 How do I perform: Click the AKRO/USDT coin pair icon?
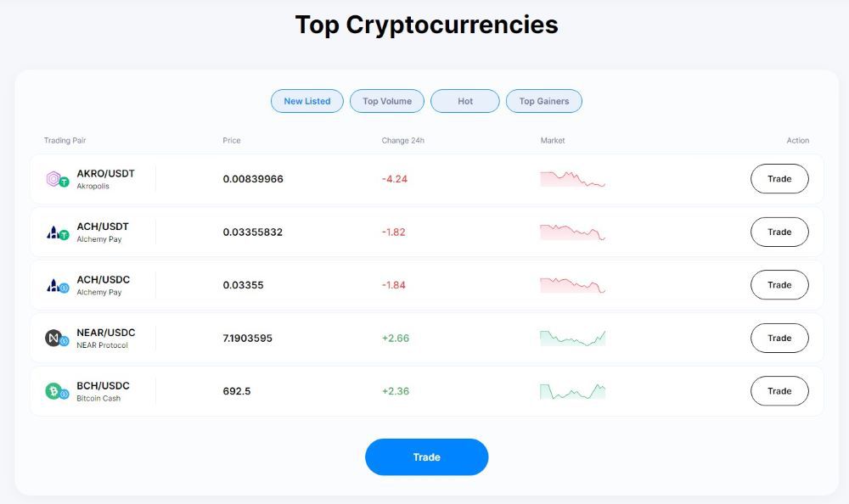57,179
